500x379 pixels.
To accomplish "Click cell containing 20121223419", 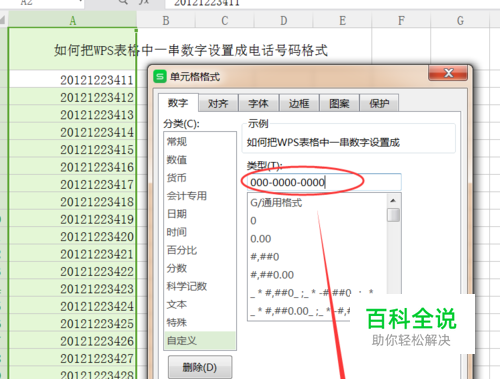I will tap(73, 219).
